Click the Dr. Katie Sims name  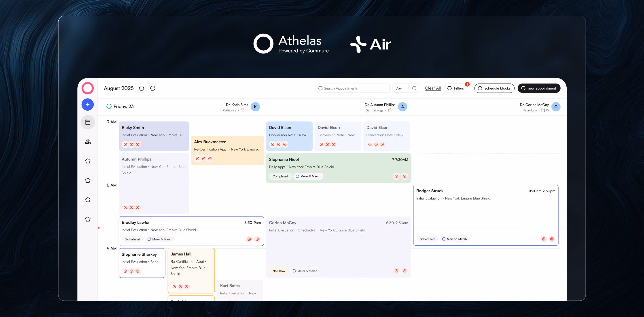[237, 105]
